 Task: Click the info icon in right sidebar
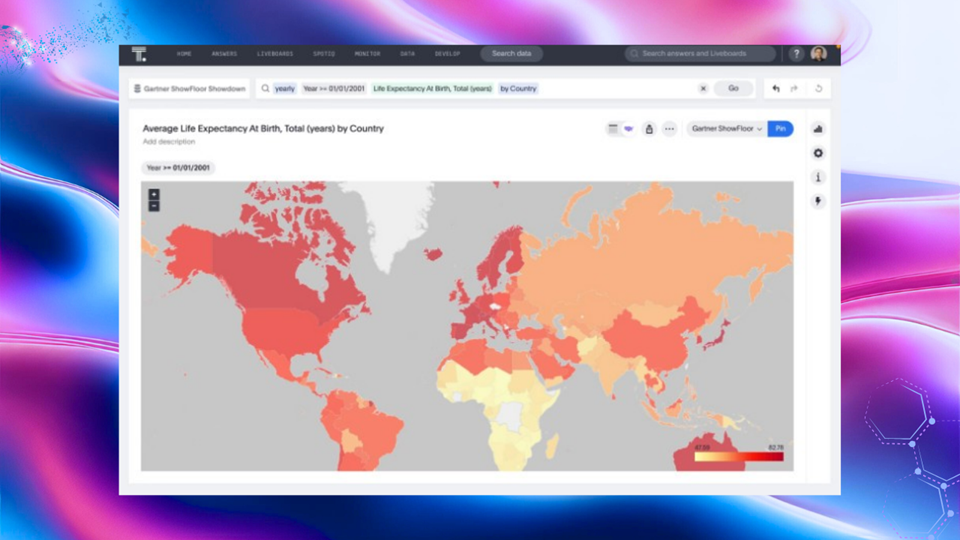click(818, 177)
